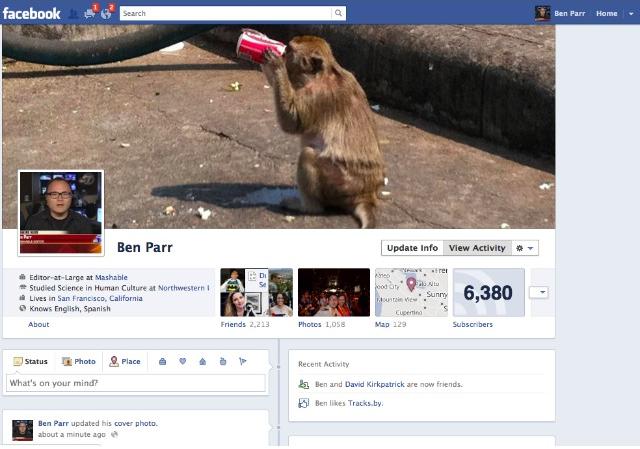Click the What's on your mind field
This screenshot has height=449, width=640.
coord(136,383)
